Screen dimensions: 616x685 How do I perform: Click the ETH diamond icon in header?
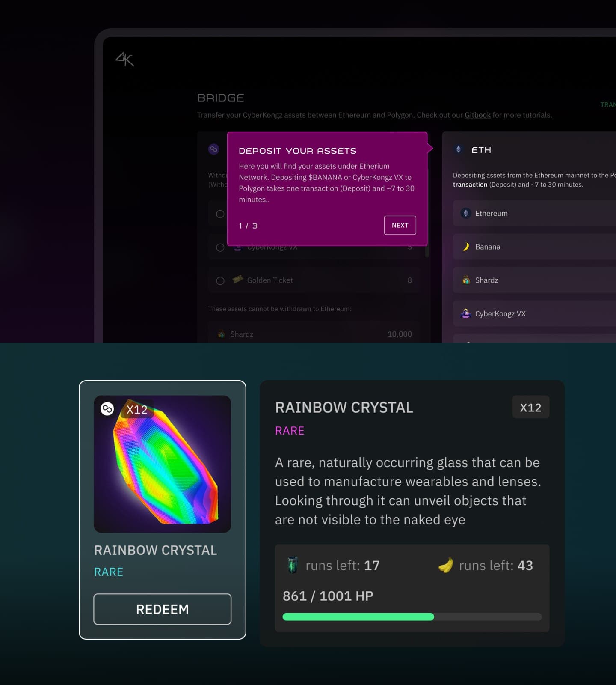(459, 149)
